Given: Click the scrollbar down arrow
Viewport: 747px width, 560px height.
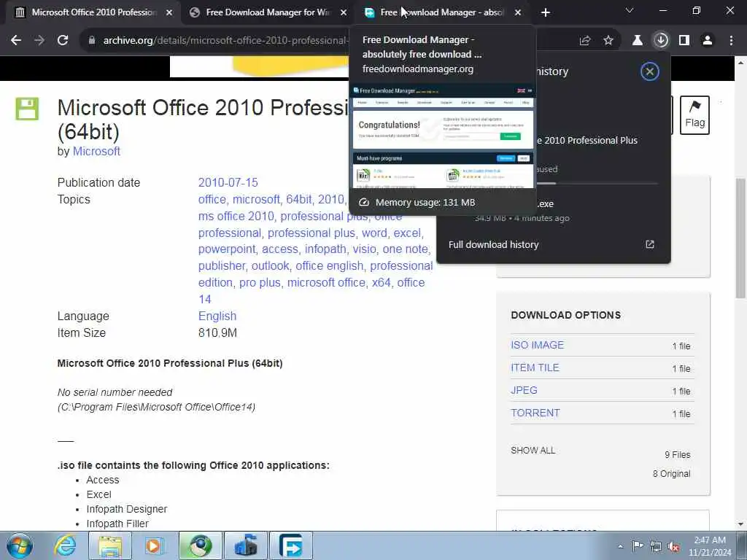Looking at the screenshot, I should click(740, 524).
